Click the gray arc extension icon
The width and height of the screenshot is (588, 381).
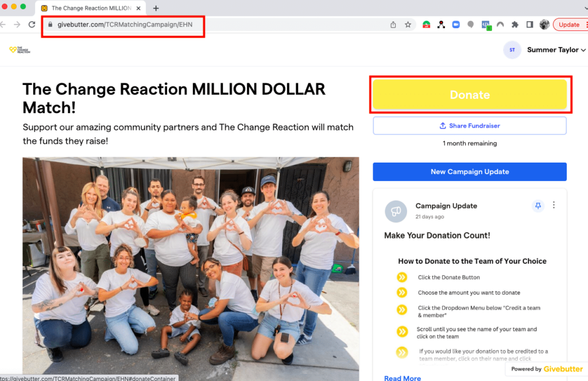[x=500, y=25]
